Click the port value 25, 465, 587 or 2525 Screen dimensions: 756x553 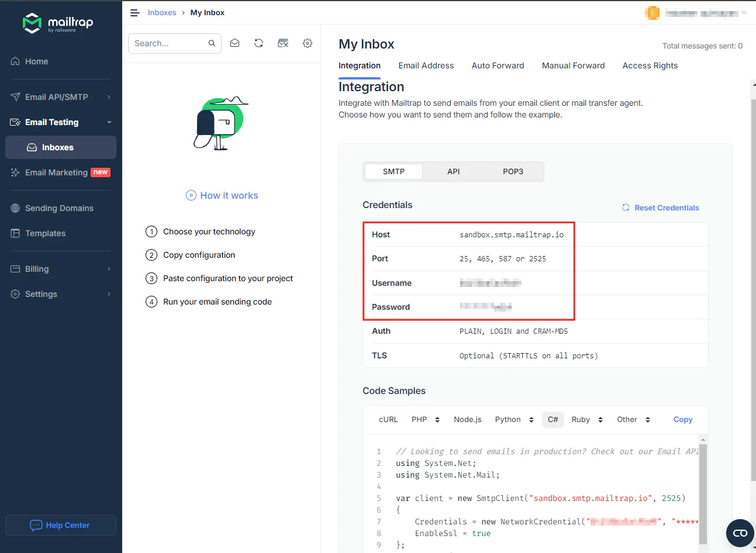503,258
